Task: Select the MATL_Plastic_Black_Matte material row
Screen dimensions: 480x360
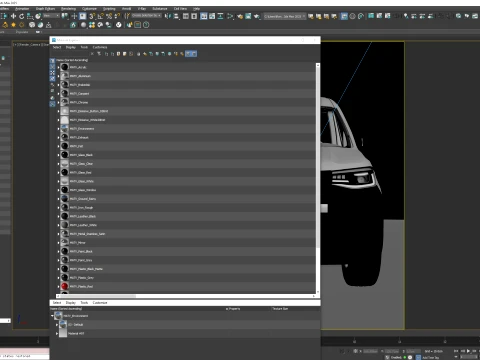Action: (x=186, y=269)
